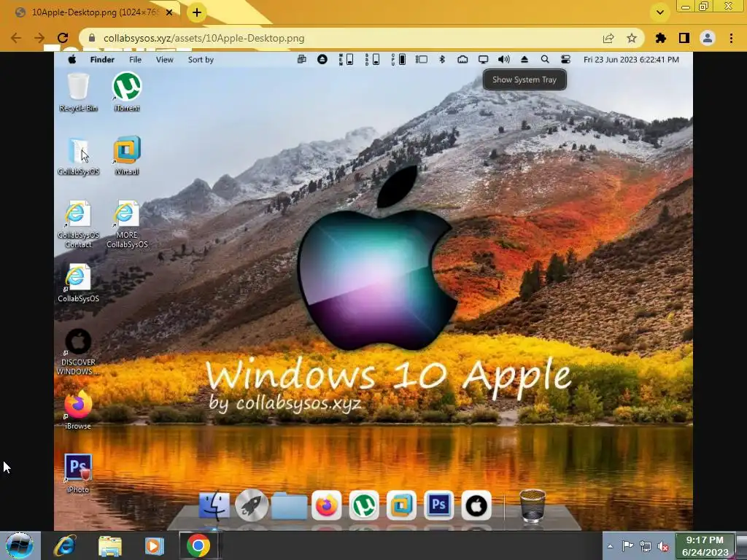Click the trash can in dock

point(532,506)
